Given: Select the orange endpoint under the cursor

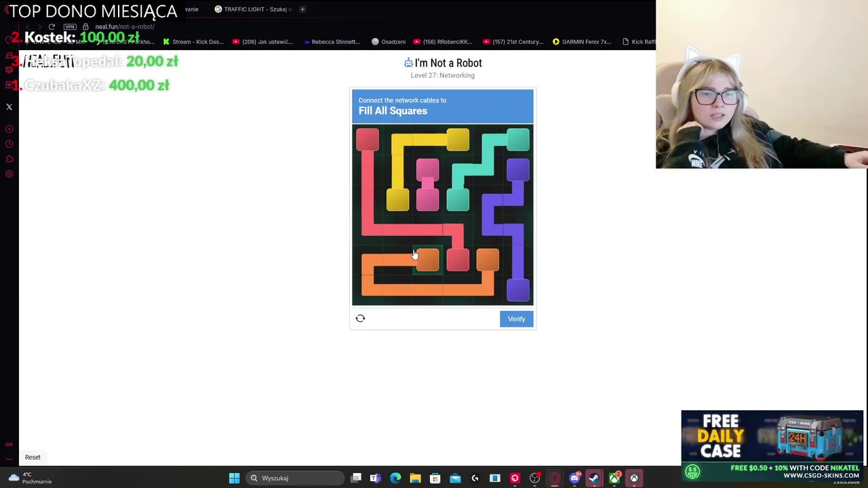Looking at the screenshot, I should pos(427,260).
